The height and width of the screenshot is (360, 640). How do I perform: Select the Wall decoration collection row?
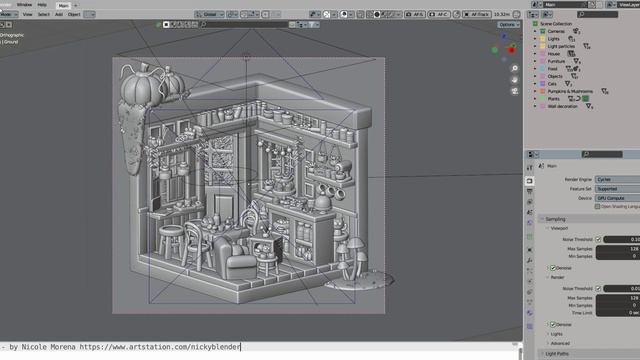(x=562, y=107)
